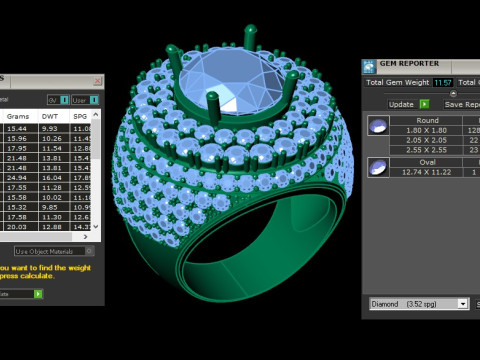480x360 pixels.
Task: Open the Diamond (3.52 spg) material dropdown
Action: pyautogui.click(x=462, y=304)
